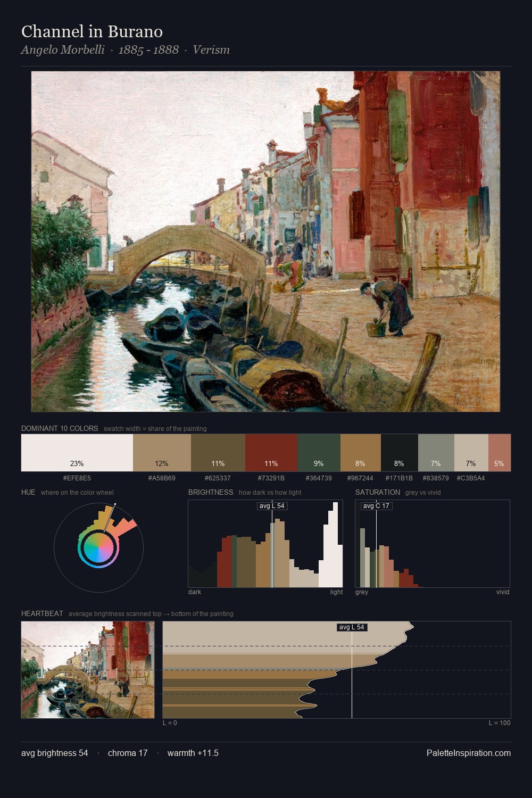Viewport: 532px width, 798px height.
Task: Click the 'dark' axis label under brightness
Action: pos(195,592)
